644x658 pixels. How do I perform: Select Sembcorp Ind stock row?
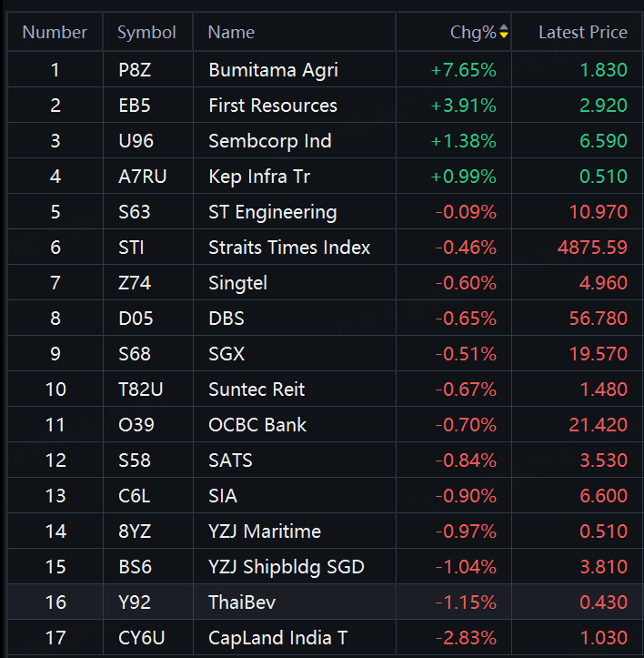(x=269, y=141)
